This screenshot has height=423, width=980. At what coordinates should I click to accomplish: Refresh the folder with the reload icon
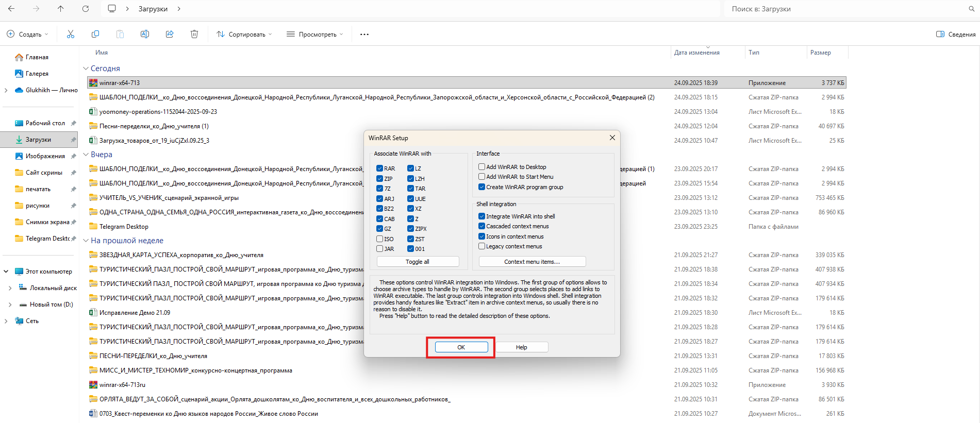[x=86, y=9]
